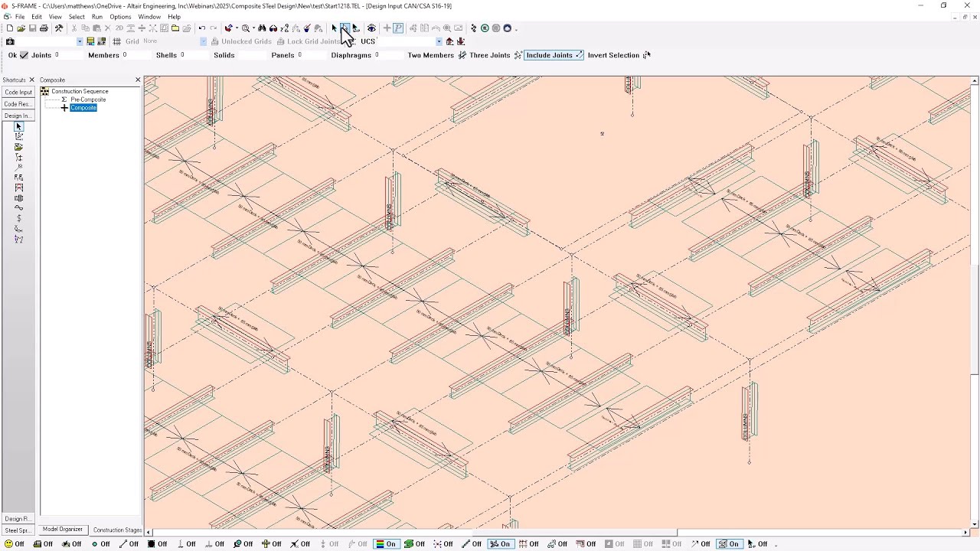980x551 pixels.
Task: Click the green circle run icon
Action: tap(484, 28)
